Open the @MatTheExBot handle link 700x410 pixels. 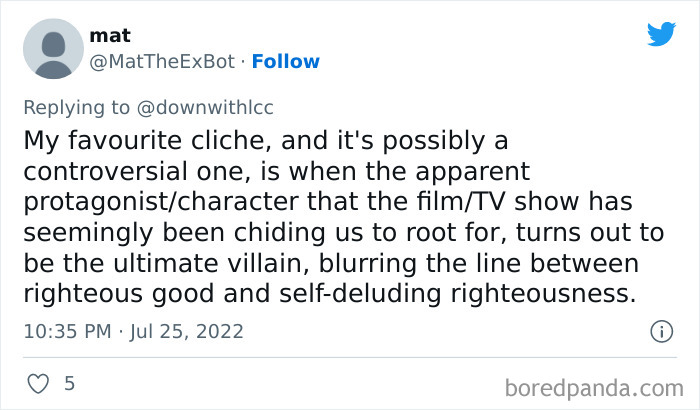coord(164,61)
